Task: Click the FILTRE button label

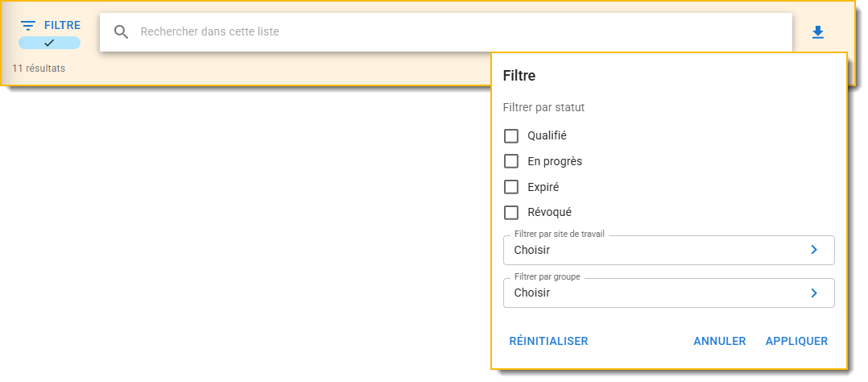Action: [x=62, y=26]
